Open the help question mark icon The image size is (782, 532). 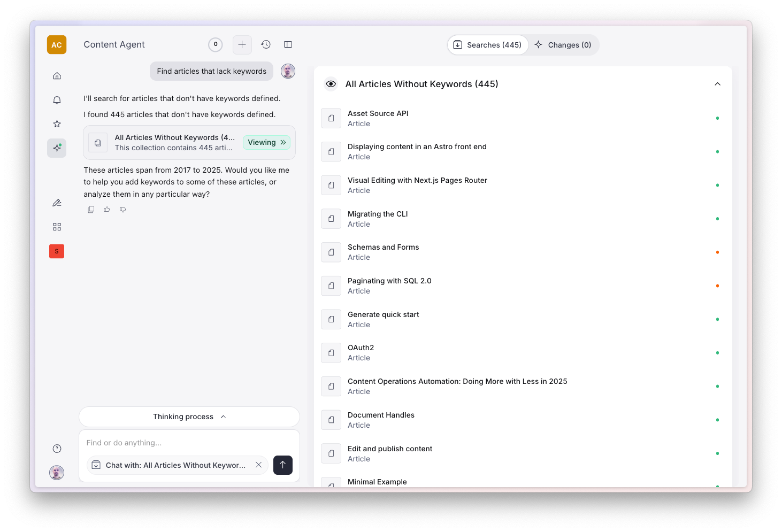pos(57,449)
